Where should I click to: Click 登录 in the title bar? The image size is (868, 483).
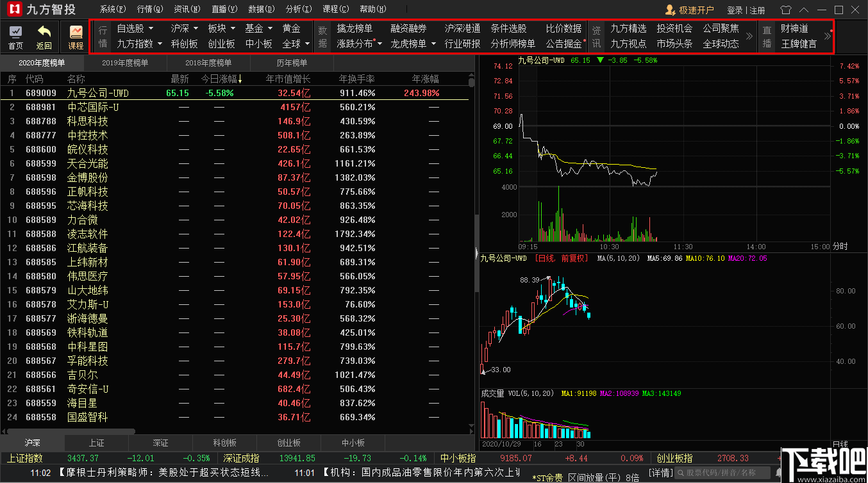735,10
